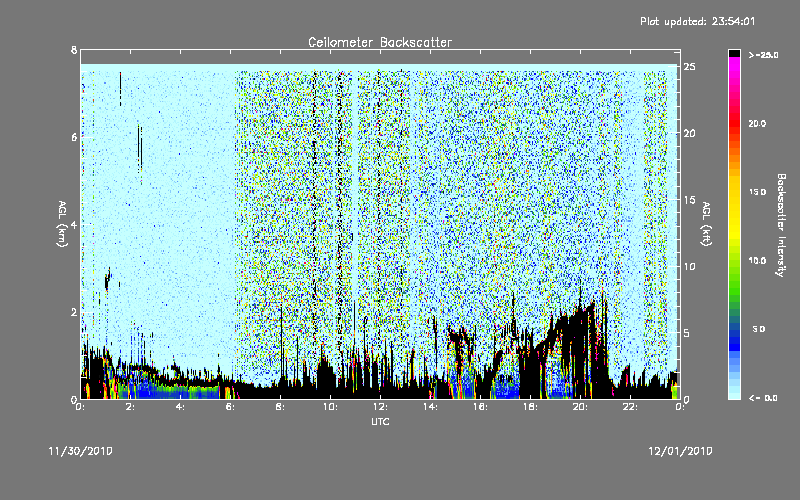Click the 'AGL (km)' left axis label
Image resolution: width=800 pixels, height=500 pixels.
(62, 224)
